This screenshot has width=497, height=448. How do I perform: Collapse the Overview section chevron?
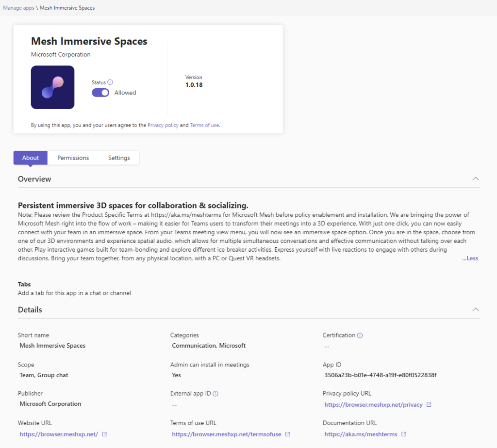point(476,179)
